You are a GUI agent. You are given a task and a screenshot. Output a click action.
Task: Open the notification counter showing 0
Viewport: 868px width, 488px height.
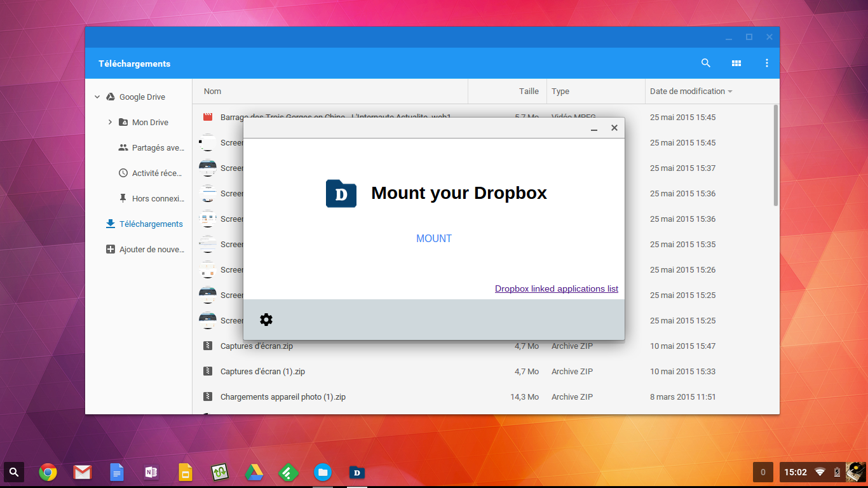coord(763,472)
